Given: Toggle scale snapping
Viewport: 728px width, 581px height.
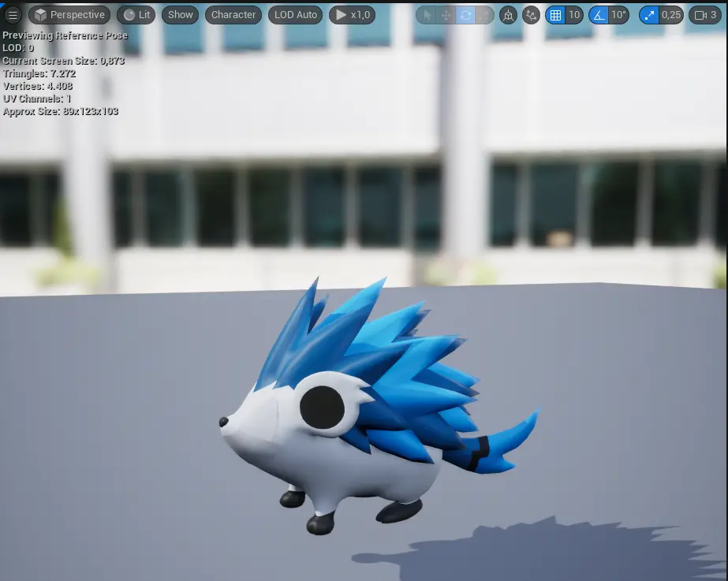Looking at the screenshot, I should tap(649, 15).
